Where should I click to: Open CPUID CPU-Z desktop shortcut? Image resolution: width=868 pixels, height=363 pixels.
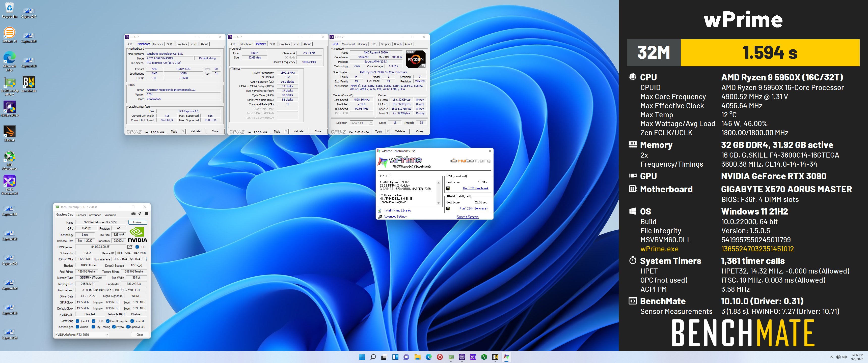click(x=9, y=109)
